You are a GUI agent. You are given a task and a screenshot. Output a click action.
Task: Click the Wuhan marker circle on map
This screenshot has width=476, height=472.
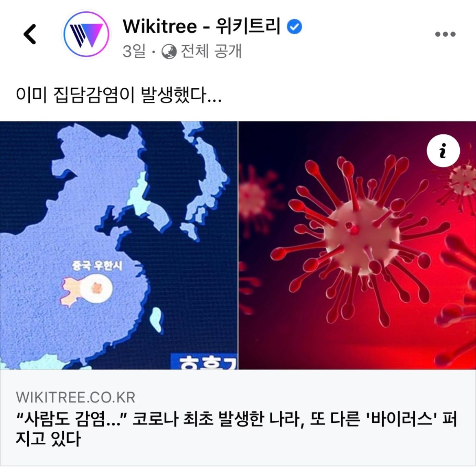[x=96, y=288]
